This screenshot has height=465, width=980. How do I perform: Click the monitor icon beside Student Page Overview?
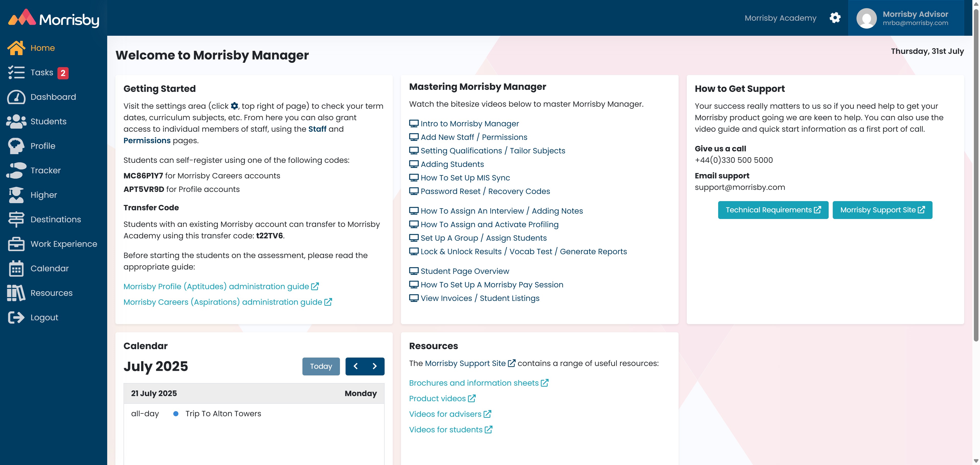tap(413, 271)
